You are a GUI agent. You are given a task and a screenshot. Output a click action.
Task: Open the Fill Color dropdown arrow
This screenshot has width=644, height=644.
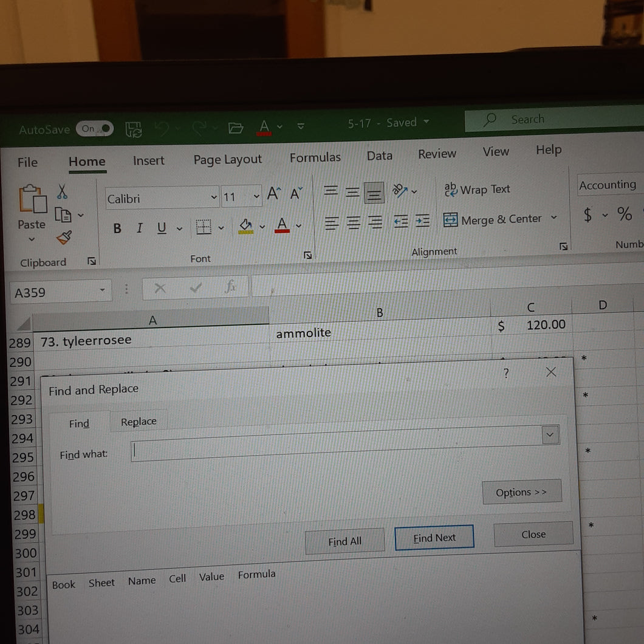click(262, 226)
